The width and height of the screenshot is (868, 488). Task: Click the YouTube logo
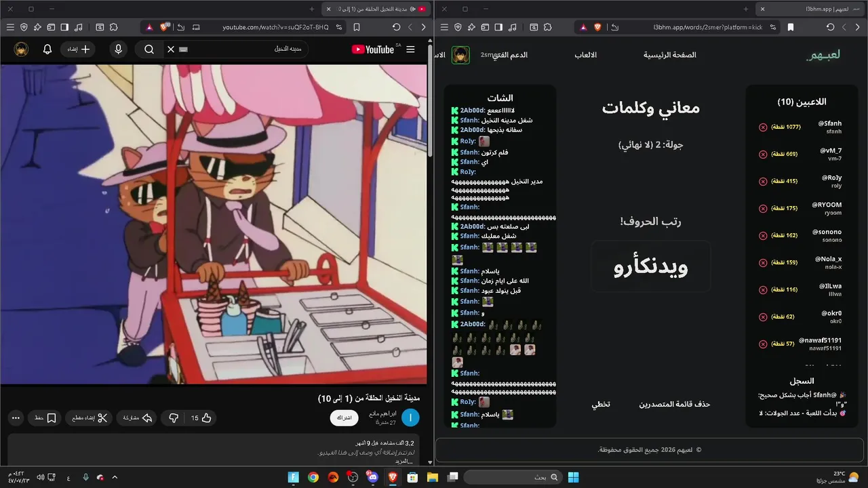(373, 49)
